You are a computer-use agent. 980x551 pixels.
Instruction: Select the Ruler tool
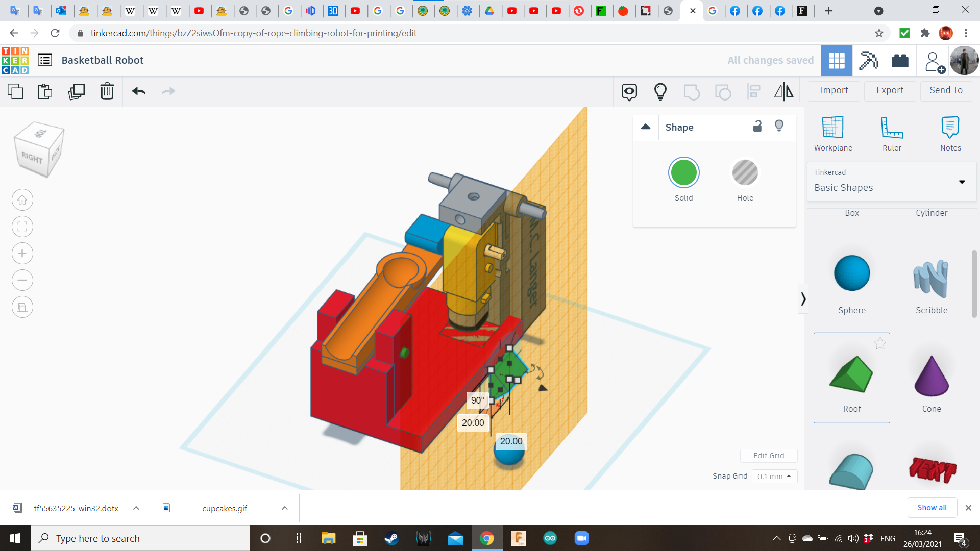tap(892, 133)
